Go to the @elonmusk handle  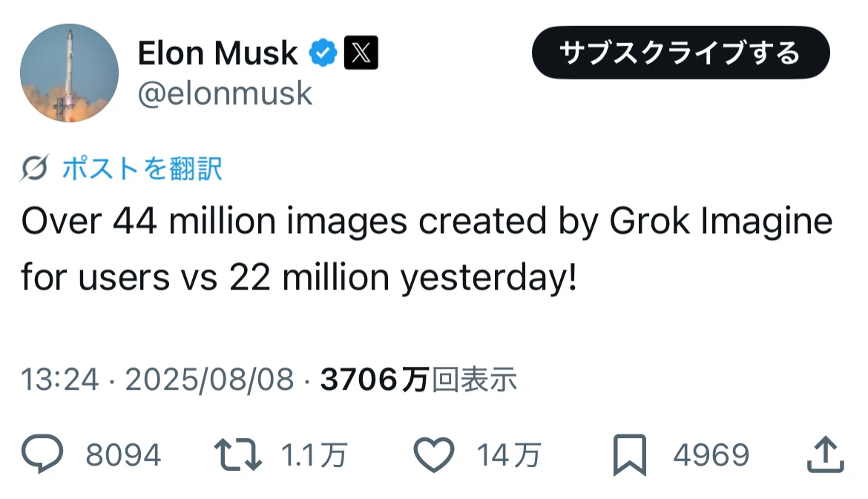tap(225, 94)
